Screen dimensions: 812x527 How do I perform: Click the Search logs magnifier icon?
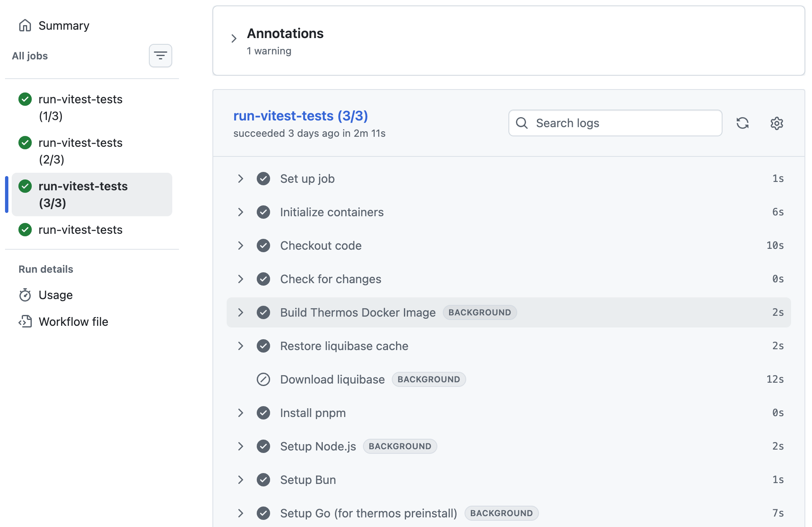pyautogui.click(x=522, y=123)
